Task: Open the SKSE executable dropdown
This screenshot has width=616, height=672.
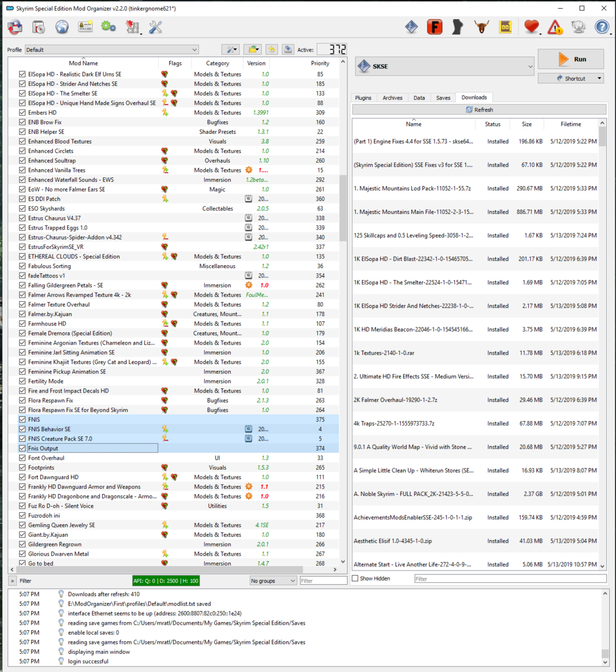Action: [x=445, y=67]
